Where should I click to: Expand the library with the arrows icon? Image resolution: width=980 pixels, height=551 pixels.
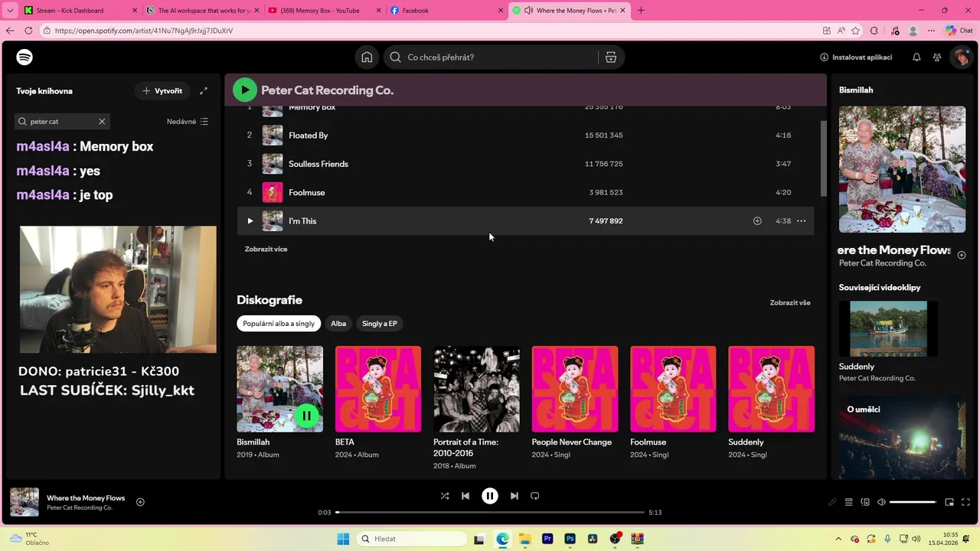[x=204, y=91]
